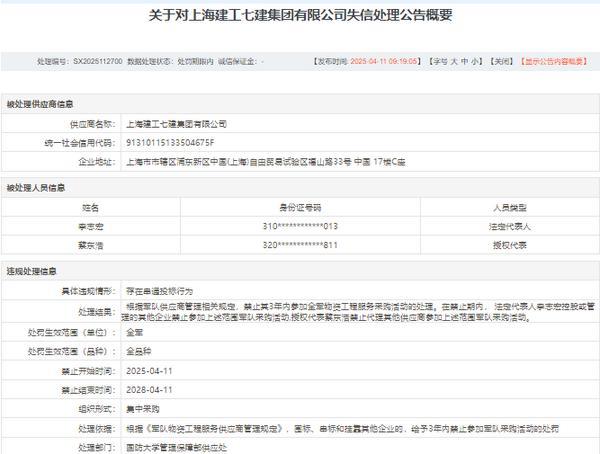600x454 pixels.
Task: Click the 关闭 link in header bar
Action: [502, 61]
